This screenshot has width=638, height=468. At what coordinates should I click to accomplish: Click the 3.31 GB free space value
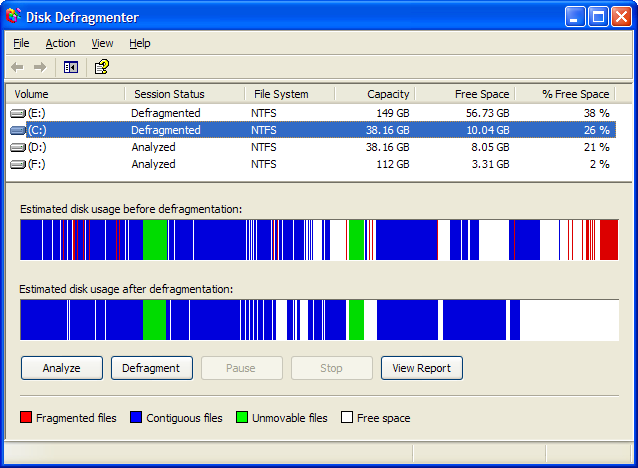point(490,164)
